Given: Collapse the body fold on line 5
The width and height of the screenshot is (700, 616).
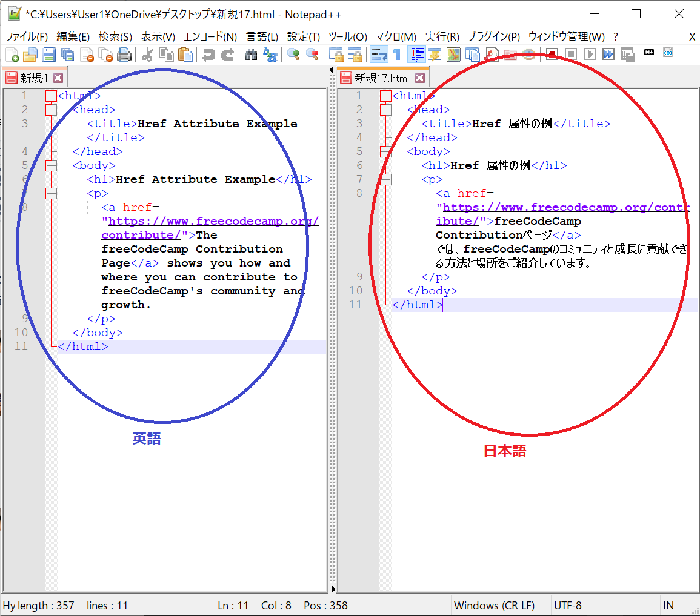Looking at the screenshot, I should 52,165.
